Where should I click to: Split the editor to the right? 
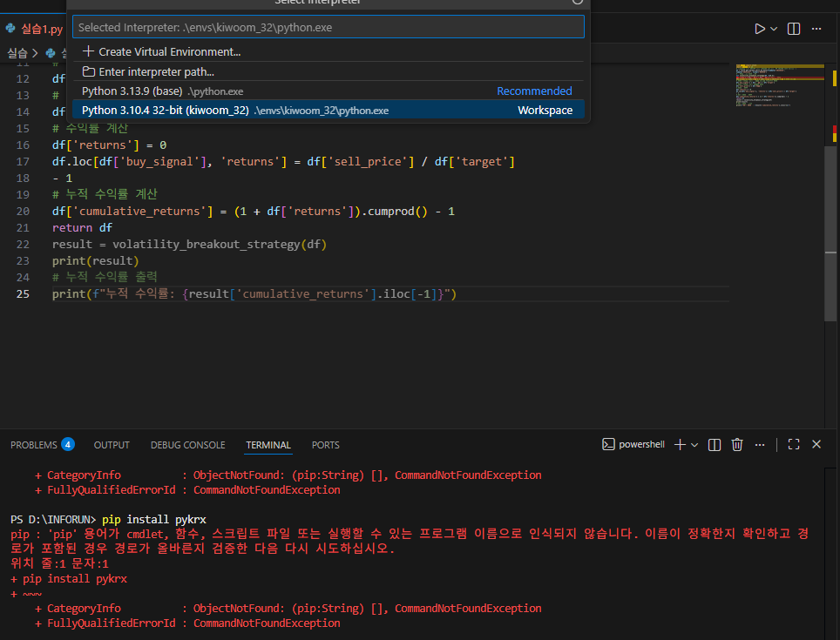pyautogui.click(x=794, y=29)
